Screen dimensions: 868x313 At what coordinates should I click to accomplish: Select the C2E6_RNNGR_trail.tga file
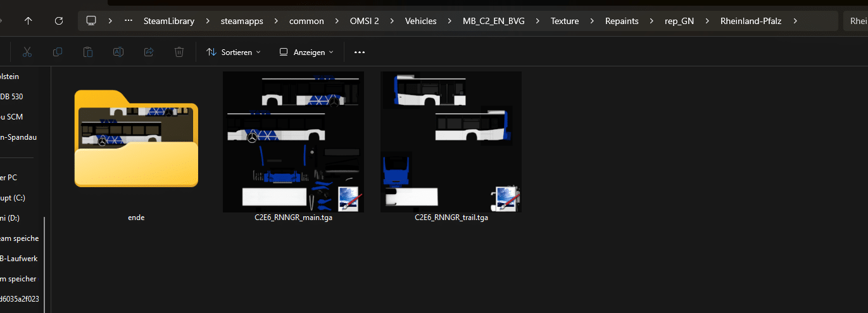click(451, 147)
